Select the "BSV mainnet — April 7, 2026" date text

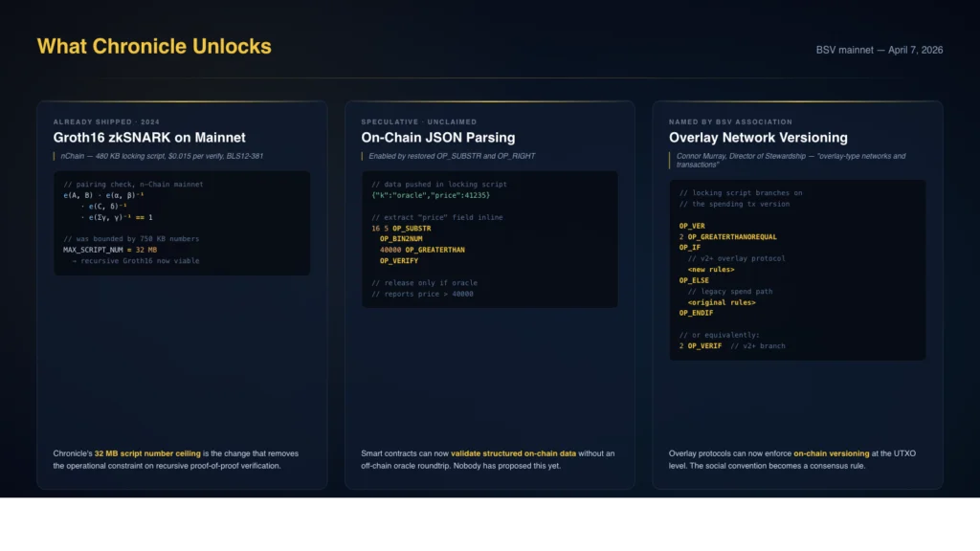879,50
